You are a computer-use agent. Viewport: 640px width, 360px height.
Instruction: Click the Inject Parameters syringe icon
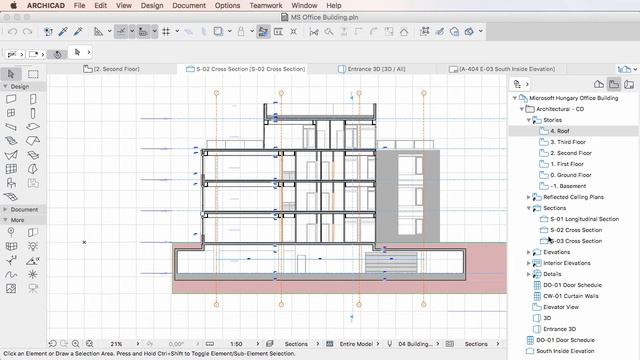(78, 31)
